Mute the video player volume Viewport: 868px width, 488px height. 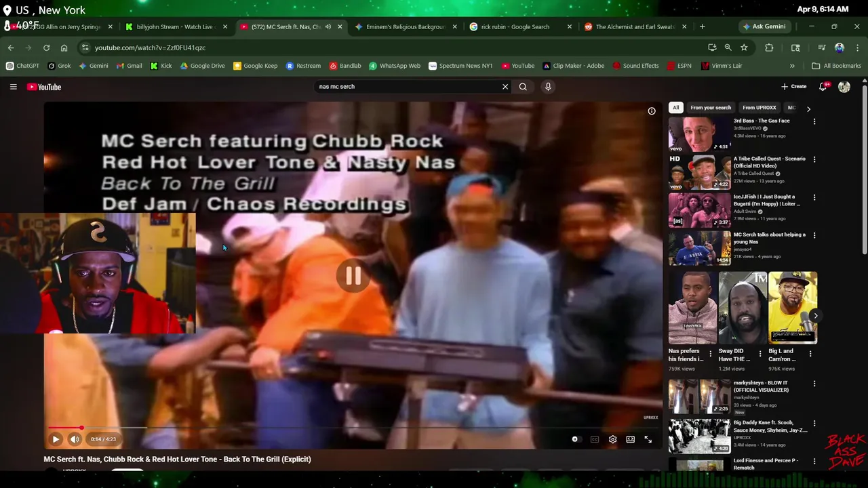75,439
